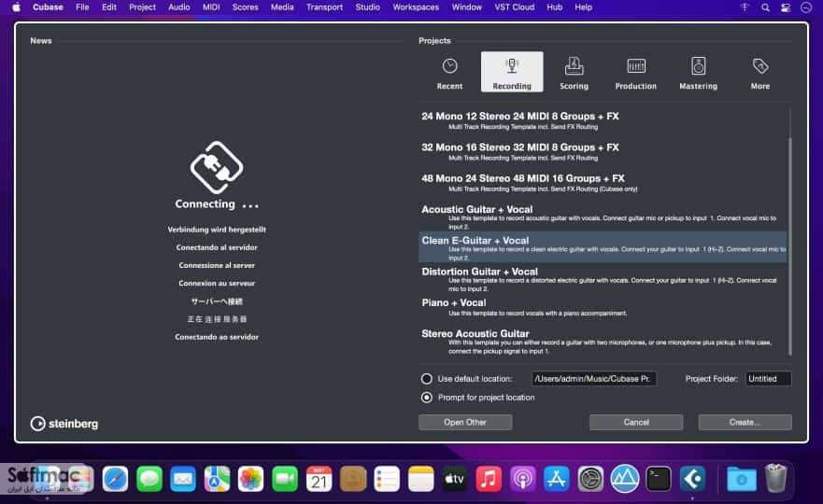The width and height of the screenshot is (823, 504).
Task: Open the Window menu
Action: (466, 7)
